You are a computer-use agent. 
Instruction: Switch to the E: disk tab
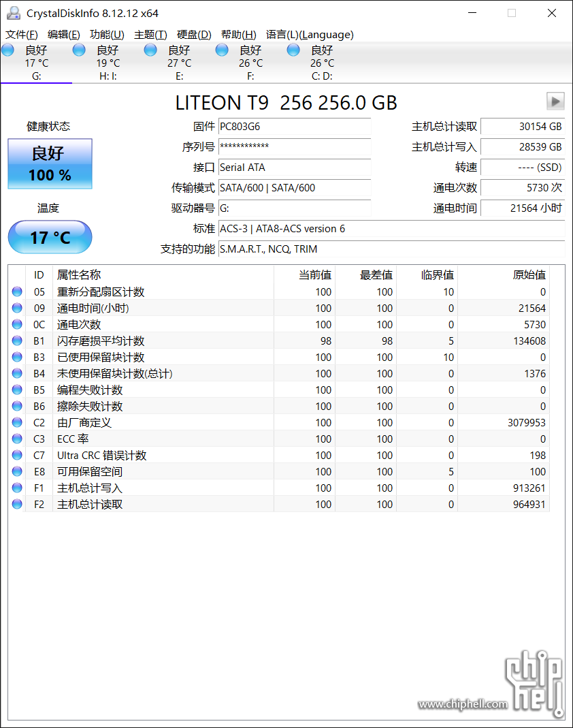tap(179, 63)
